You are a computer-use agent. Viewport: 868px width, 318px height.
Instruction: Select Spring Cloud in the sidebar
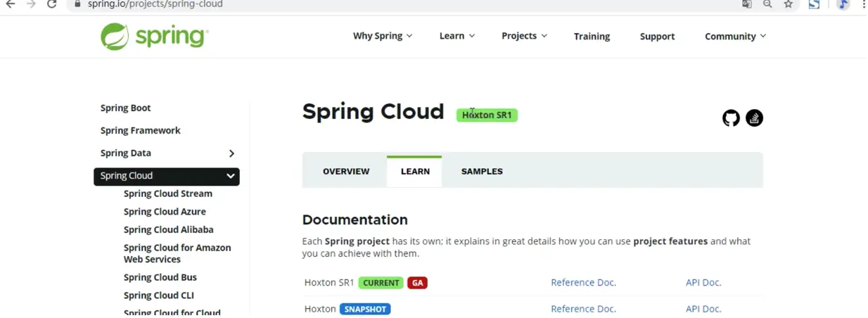(x=167, y=176)
